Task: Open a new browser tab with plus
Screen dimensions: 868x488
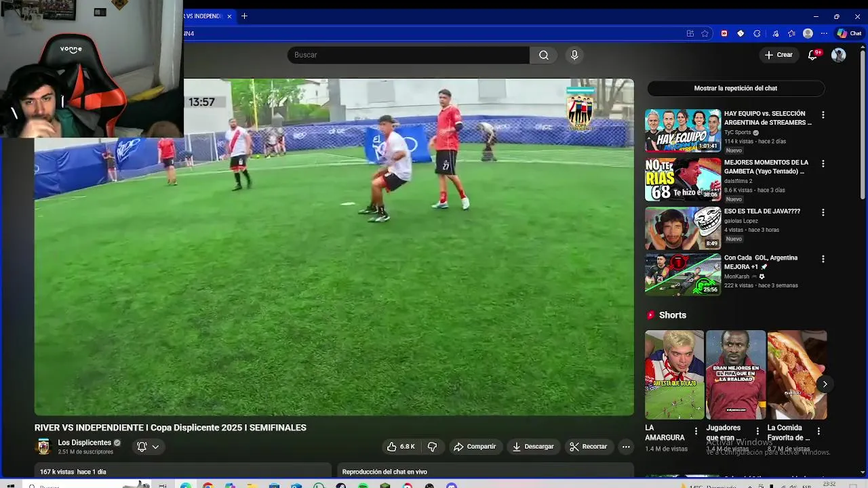Action: point(244,16)
